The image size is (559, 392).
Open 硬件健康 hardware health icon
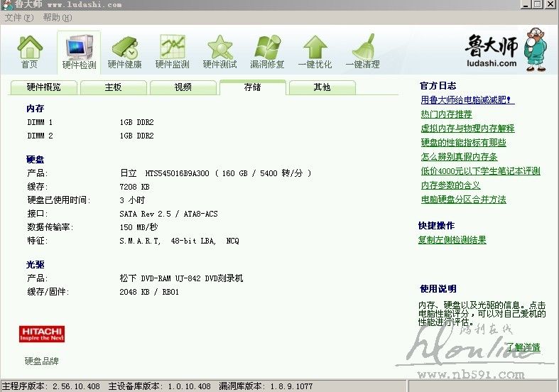pyautogui.click(x=124, y=52)
